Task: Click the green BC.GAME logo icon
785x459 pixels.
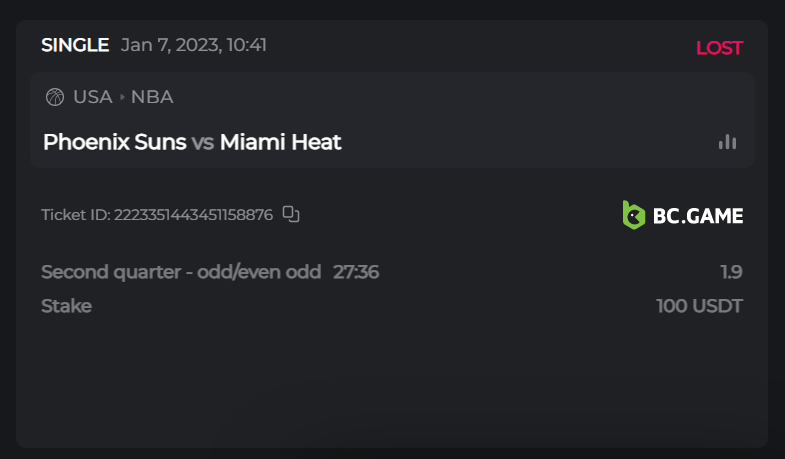Action: pos(633,215)
